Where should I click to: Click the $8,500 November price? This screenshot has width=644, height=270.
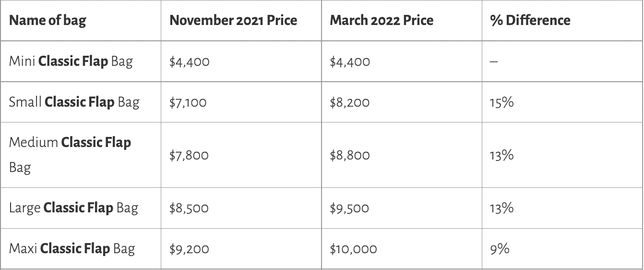(189, 208)
